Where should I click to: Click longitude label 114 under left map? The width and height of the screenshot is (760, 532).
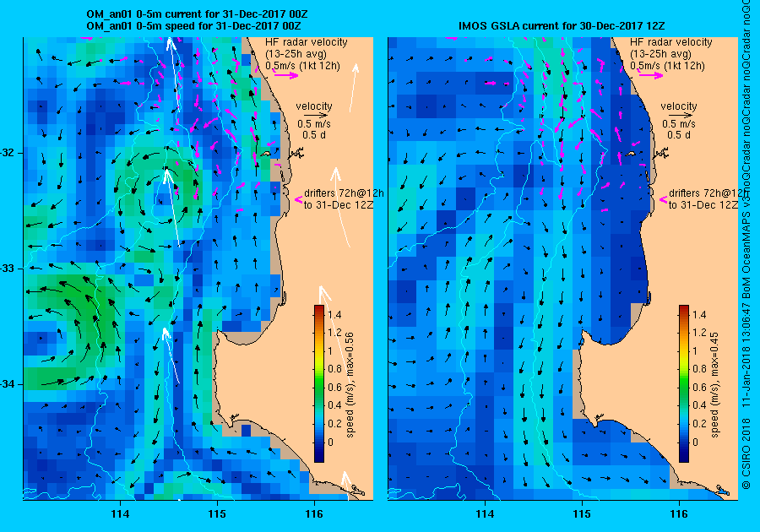coord(120,514)
